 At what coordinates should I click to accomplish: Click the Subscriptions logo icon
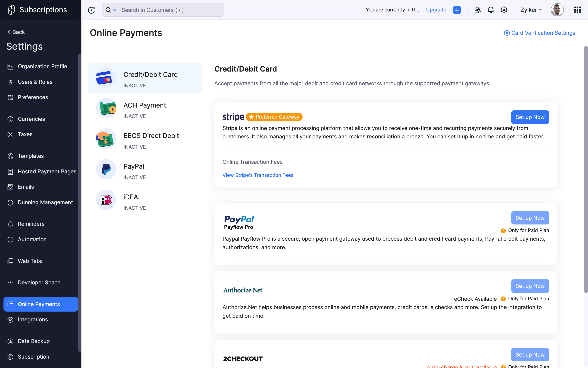[11, 10]
